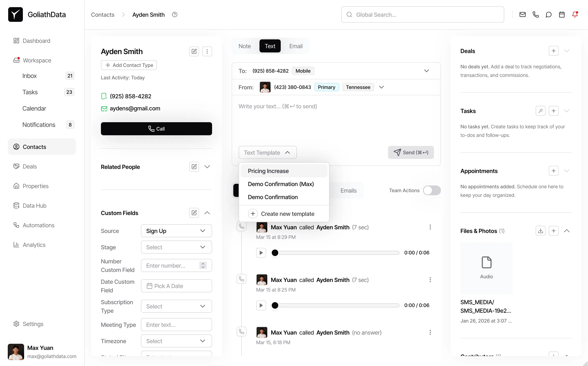This screenshot has width=588, height=366.
Task: Click the magic wand icon in Tasks
Action: (540, 111)
